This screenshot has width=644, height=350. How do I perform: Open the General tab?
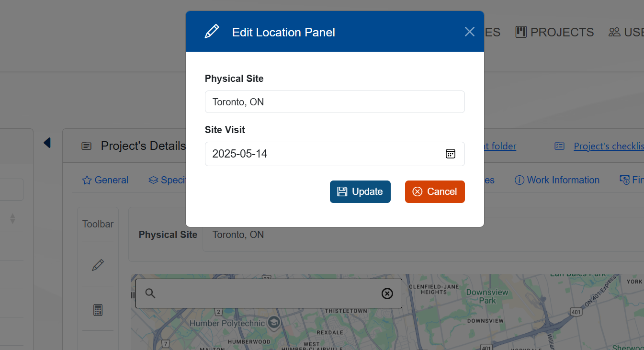coord(105,180)
